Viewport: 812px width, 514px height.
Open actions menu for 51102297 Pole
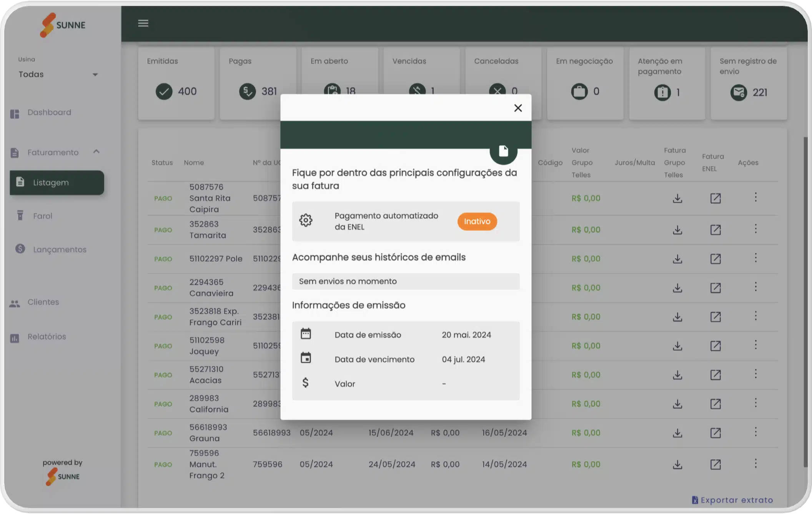pyautogui.click(x=755, y=258)
